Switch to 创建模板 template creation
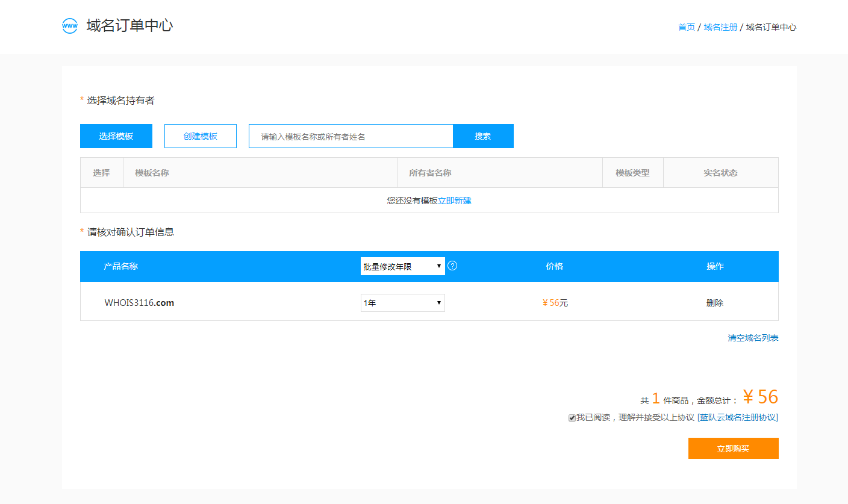 click(200, 135)
